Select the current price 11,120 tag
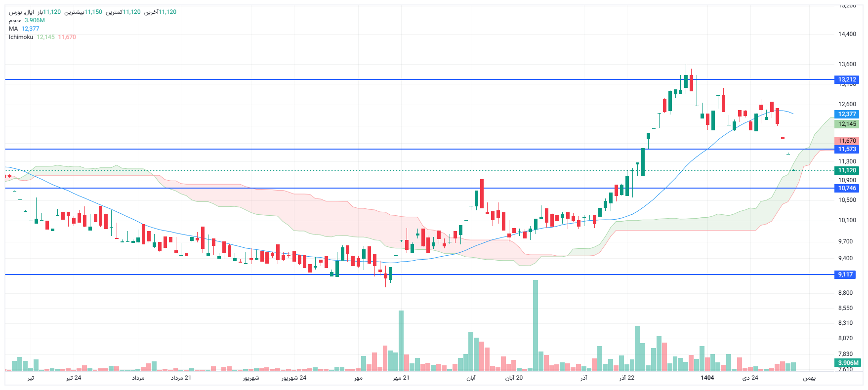 point(847,170)
